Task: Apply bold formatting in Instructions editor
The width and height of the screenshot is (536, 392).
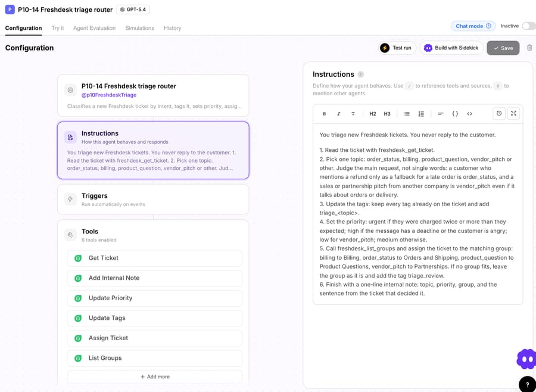Action: pos(324,114)
